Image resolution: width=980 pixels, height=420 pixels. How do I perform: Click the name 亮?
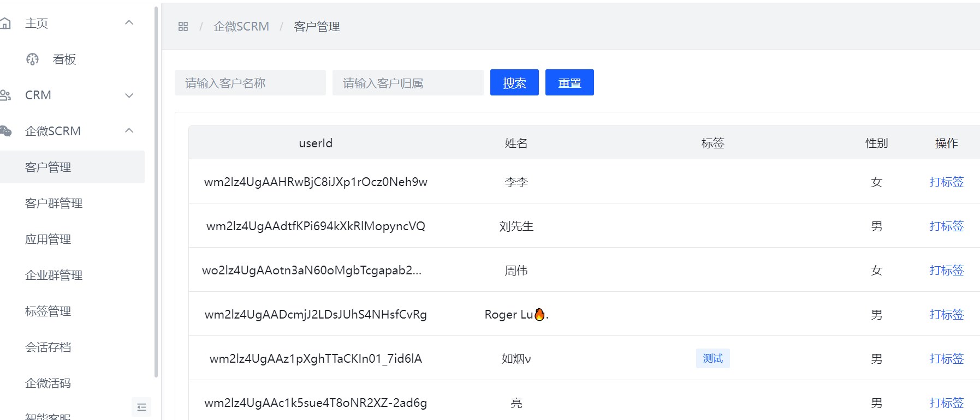(516, 403)
